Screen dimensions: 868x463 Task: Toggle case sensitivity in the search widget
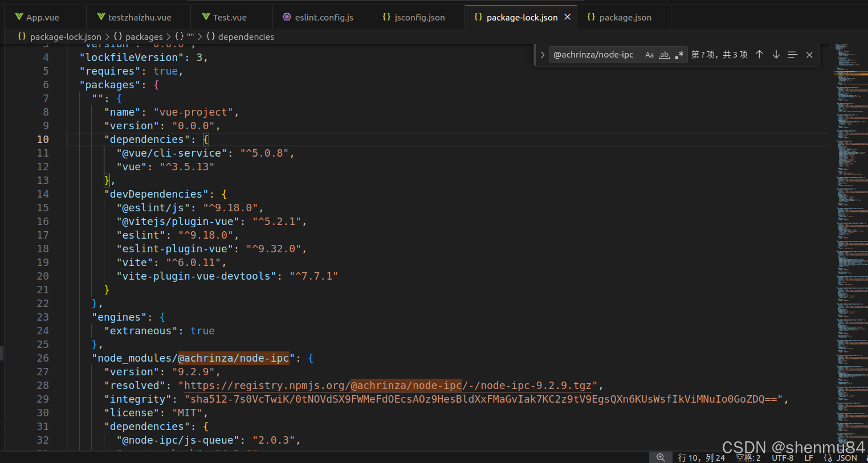649,55
